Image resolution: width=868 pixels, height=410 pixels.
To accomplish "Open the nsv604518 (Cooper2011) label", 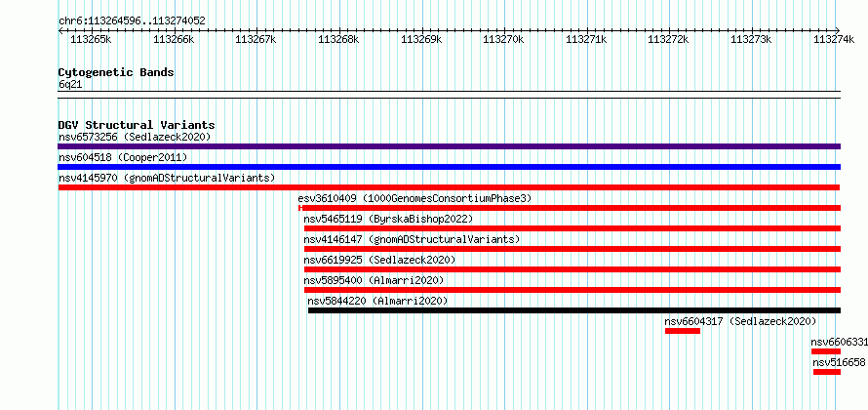I will tap(123, 157).
